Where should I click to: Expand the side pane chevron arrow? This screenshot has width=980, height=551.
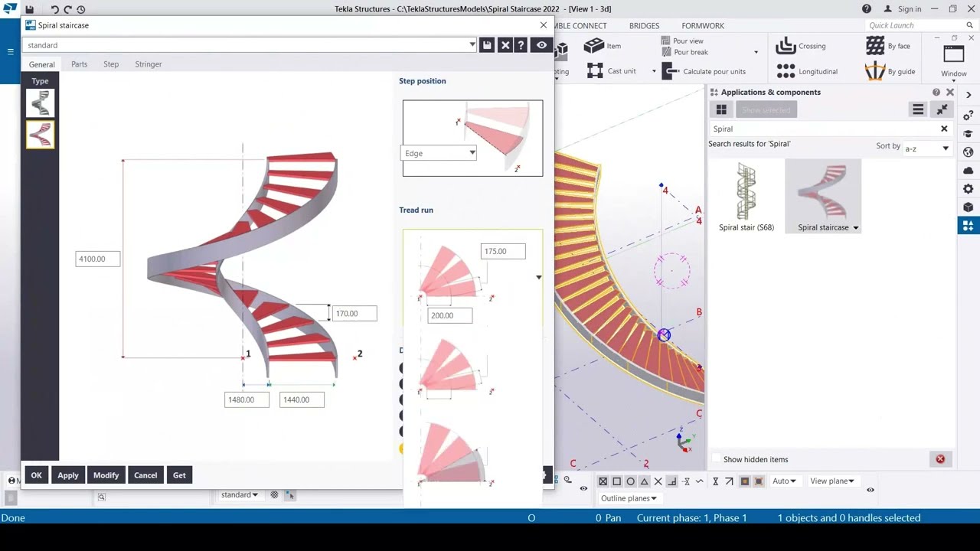point(969,95)
